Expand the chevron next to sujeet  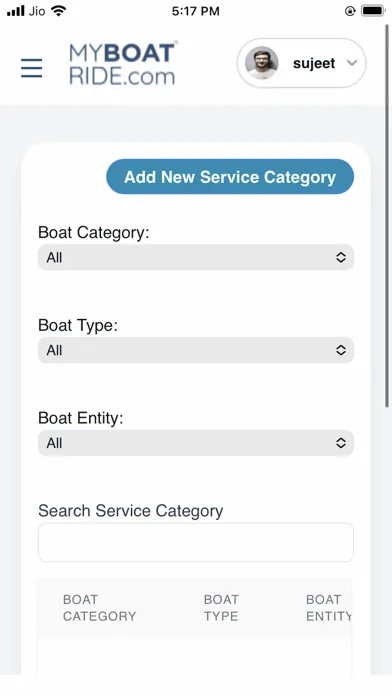pyautogui.click(x=352, y=63)
